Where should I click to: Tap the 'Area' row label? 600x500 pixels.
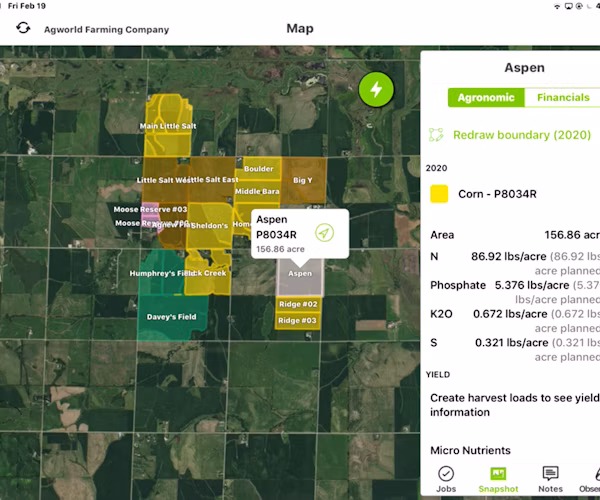click(442, 235)
